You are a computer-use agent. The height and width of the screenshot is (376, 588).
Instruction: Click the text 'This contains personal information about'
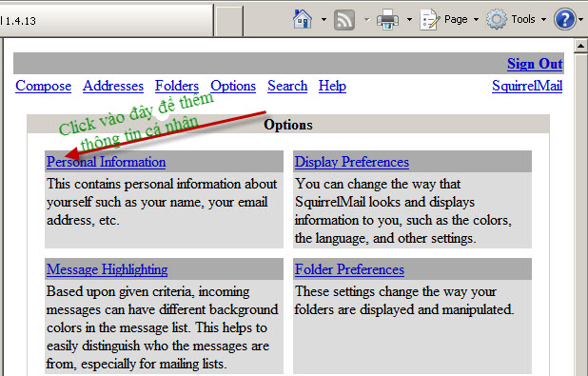(162, 184)
